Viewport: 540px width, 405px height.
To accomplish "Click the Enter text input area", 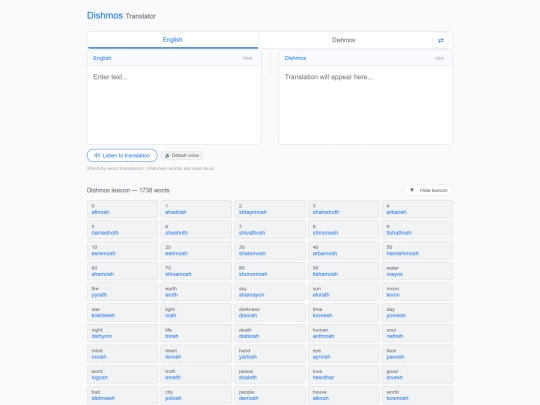I will [x=174, y=104].
